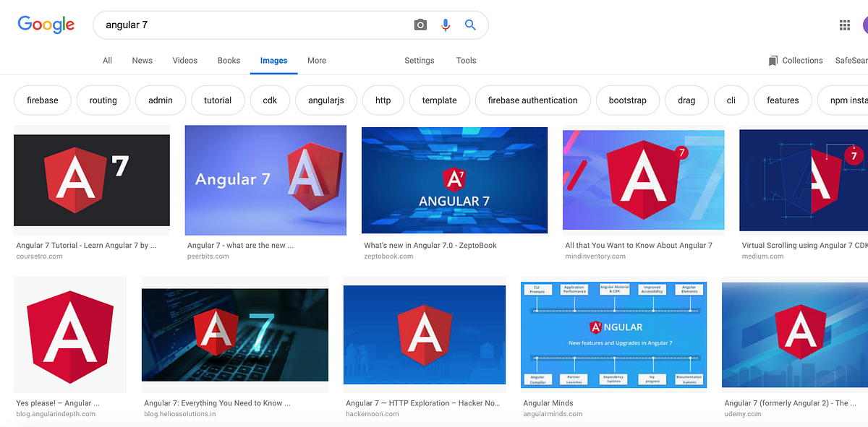Click the Angular 7 Tutorial coursetro.com result title
This screenshot has width=868, height=427.
[x=85, y=245]
